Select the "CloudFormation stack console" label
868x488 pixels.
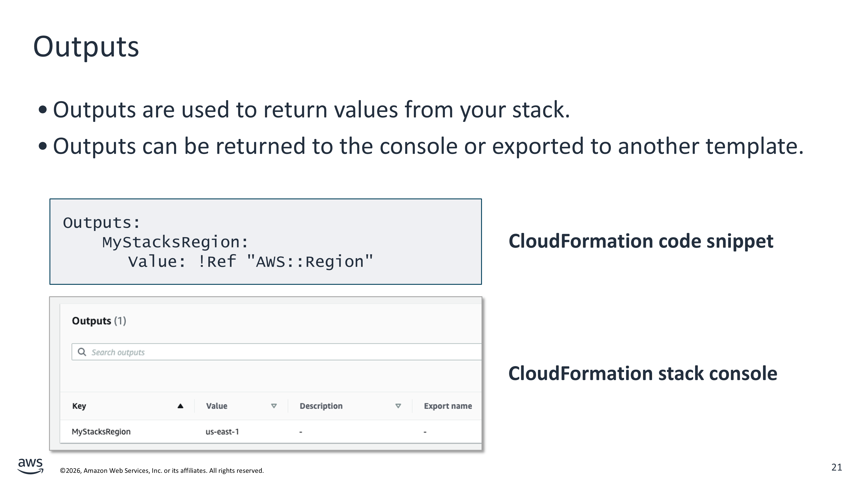tap(643, 373)
